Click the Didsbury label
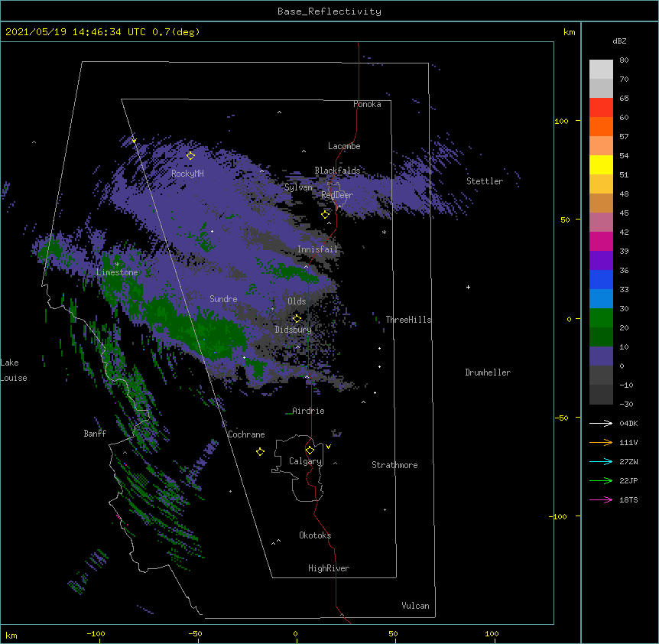 (x=294, y=330)
